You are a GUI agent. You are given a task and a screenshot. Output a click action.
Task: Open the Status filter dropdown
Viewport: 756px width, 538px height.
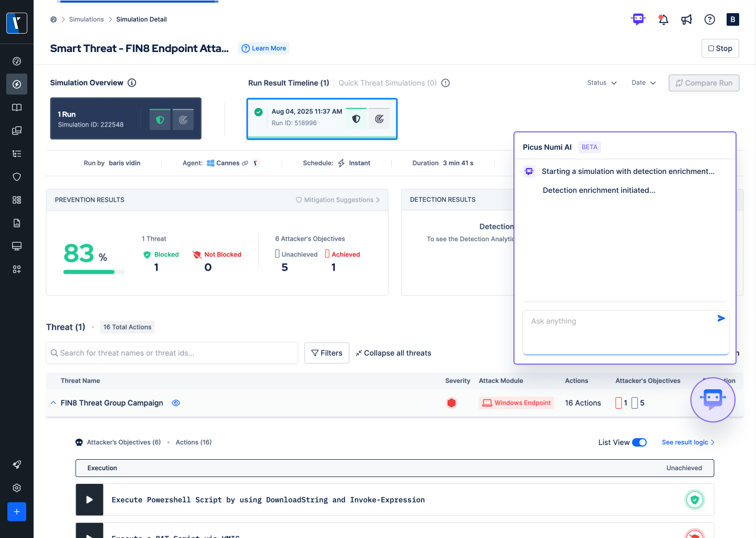point(601,82)
